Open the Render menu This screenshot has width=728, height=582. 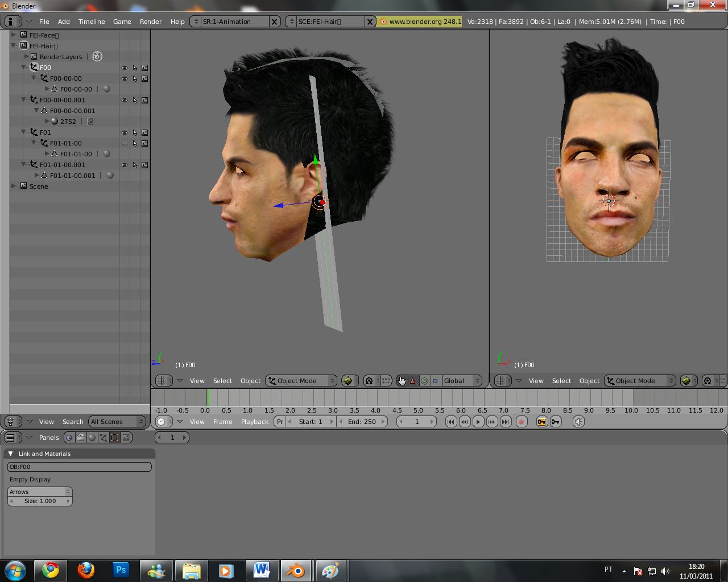(x=151, y=22)
